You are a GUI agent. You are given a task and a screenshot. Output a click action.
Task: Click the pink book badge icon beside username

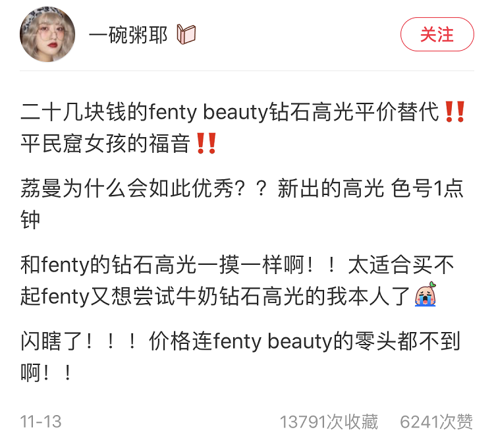[x=186, y=34]
